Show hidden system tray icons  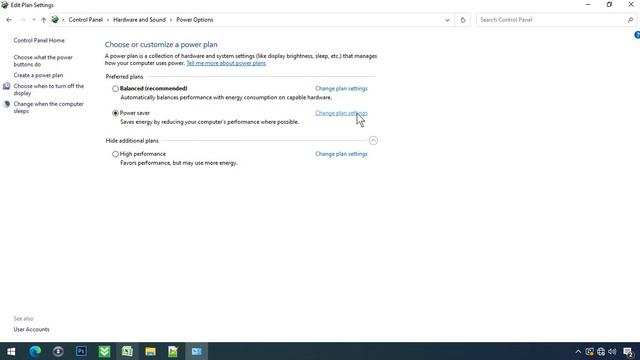point(578,351)
